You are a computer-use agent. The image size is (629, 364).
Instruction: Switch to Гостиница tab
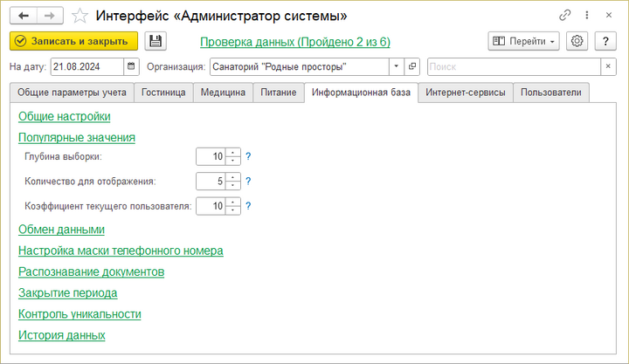tap(163, 93)
